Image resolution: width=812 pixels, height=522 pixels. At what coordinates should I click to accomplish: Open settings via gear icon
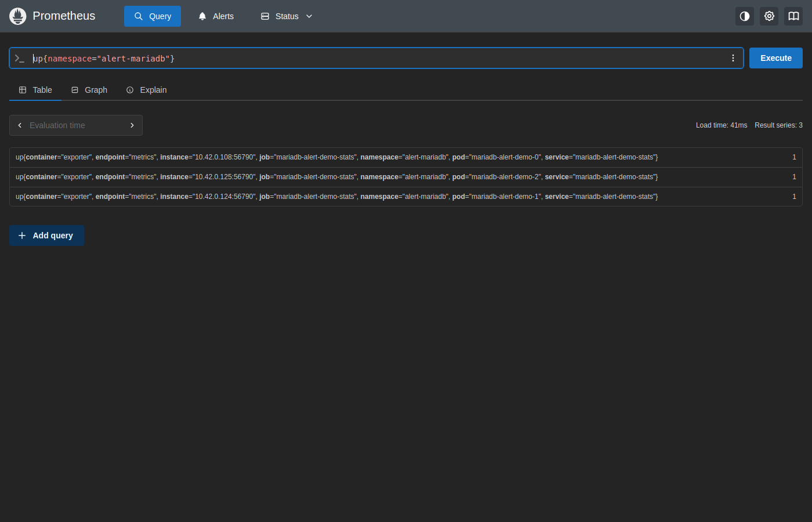pos(769,16)
